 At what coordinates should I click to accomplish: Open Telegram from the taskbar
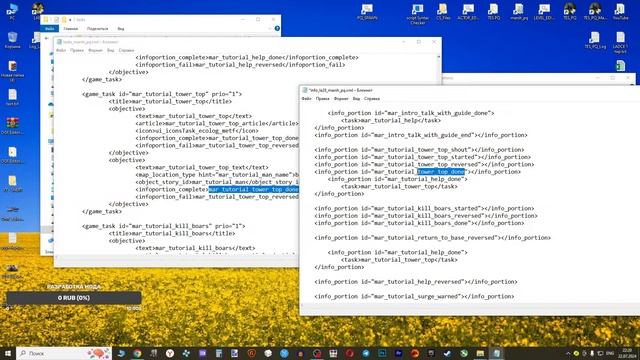coord(366,353)
